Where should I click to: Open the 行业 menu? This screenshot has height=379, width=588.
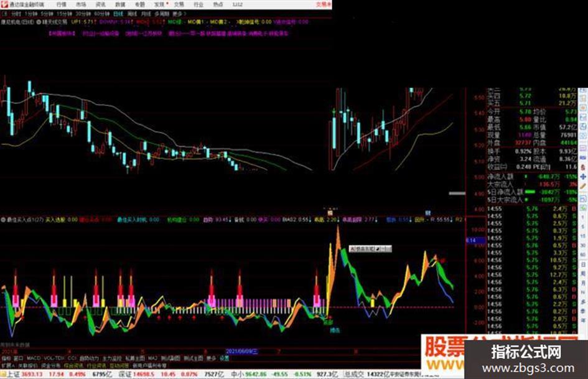(x=198, y=4)
